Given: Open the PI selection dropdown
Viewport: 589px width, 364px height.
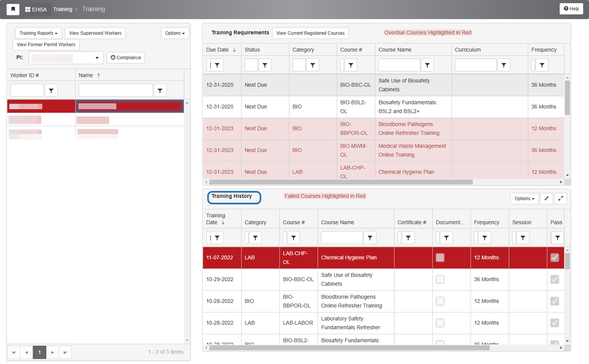Looking at the screenshot, I should pos(66,58).
